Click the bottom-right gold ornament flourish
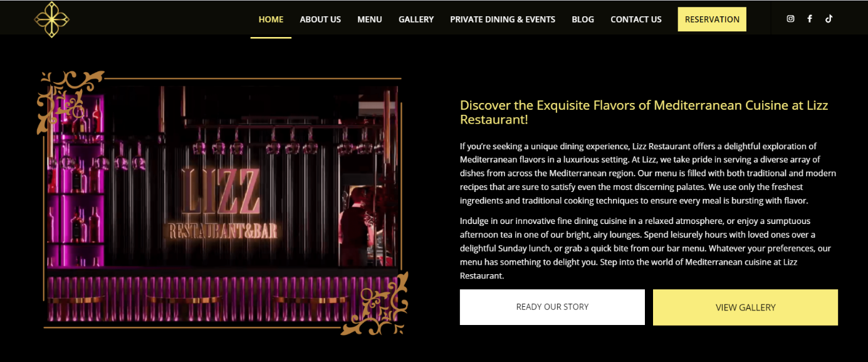This screenshot has height=362, width=868. coord(375,303)
